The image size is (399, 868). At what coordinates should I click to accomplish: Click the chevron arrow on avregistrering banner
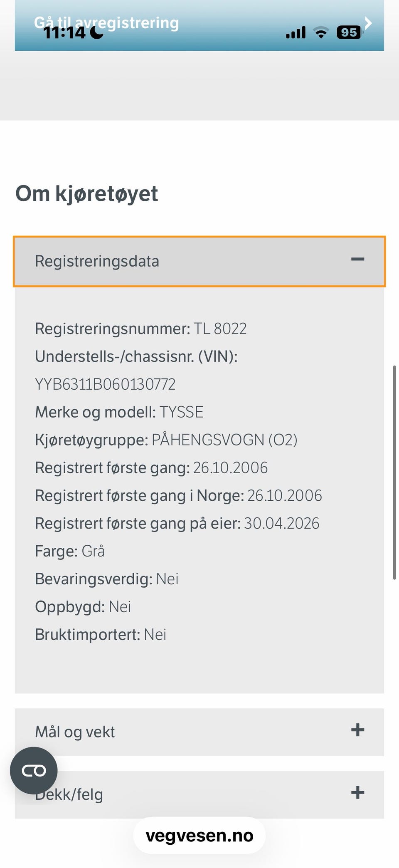click(x=368, y=23)
